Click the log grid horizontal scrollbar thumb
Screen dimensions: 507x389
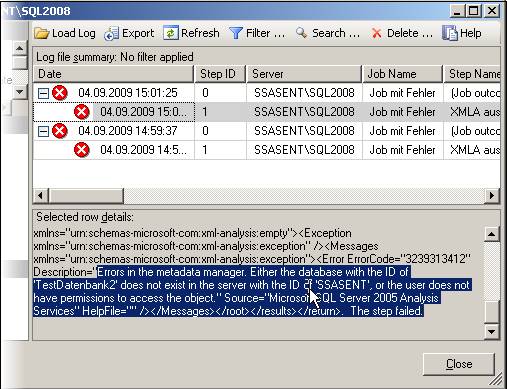click(x=86, y=195)
